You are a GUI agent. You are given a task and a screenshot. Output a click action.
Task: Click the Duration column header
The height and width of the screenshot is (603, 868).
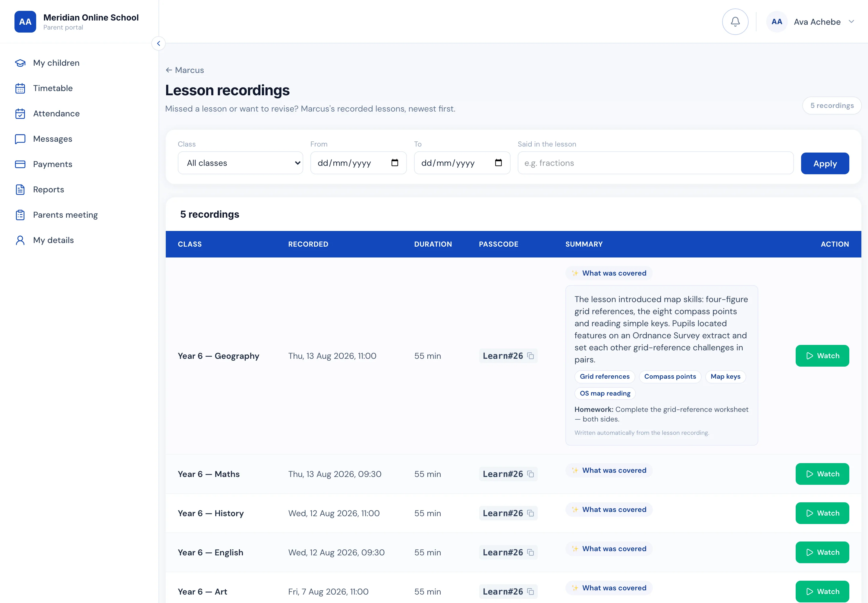(x=433, y=244)
